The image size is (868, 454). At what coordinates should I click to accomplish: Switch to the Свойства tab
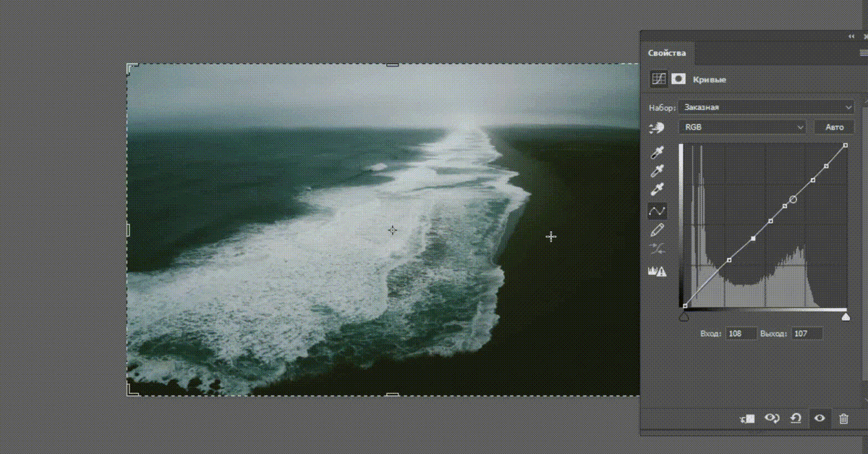[667, 53]
